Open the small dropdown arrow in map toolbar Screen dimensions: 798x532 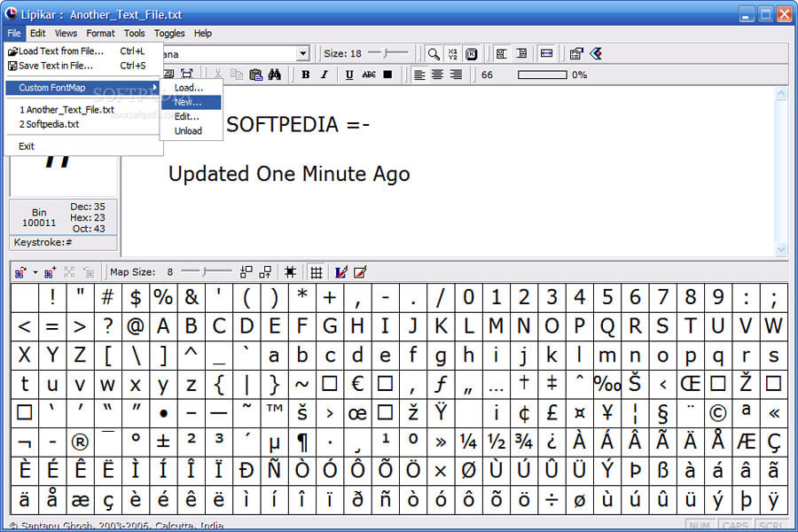[x=35, y=272]
